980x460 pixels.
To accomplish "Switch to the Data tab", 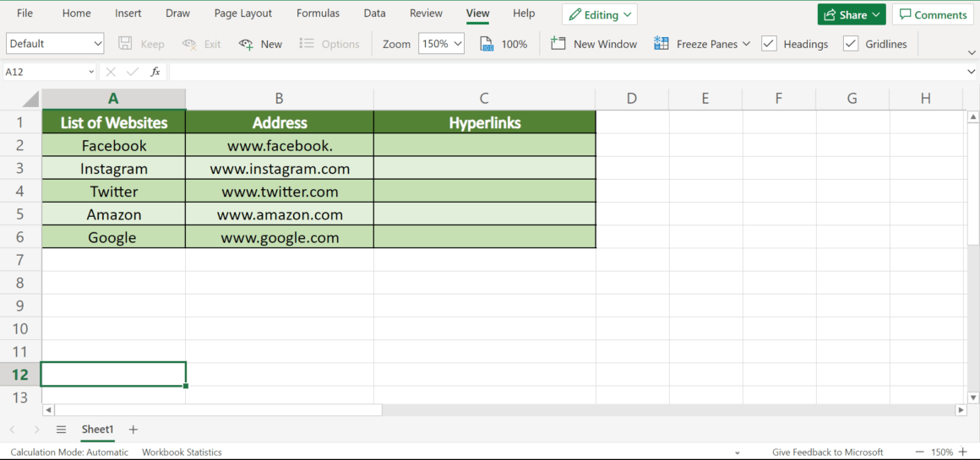I will (374, 14).
